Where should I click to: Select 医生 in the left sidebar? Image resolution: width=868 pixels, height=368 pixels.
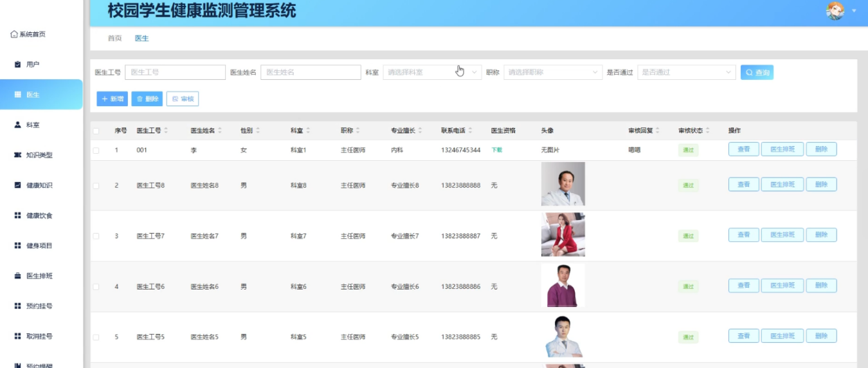[x=41, y=95]
